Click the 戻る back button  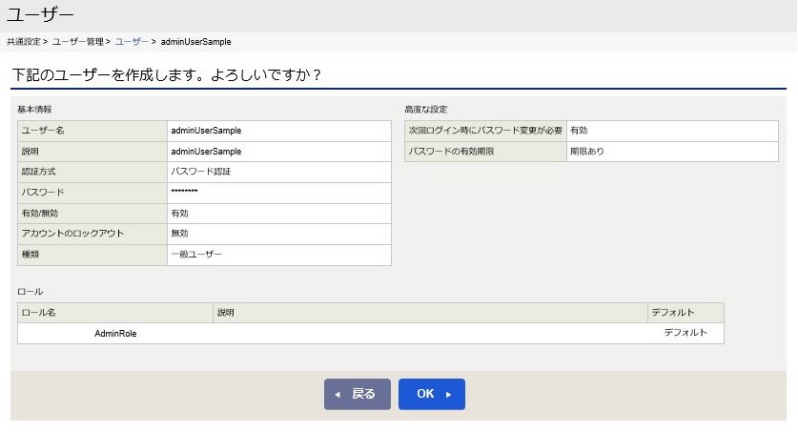tap(357, 394)
